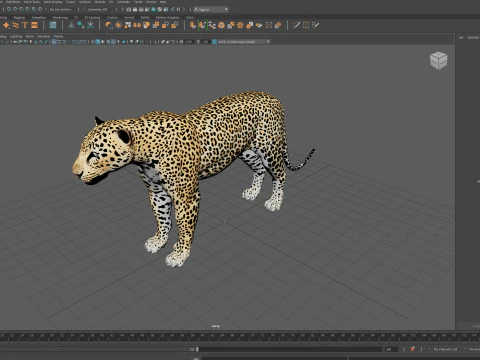Click the first clapperboard render icon in status line
Screen dimensions: 480x360
click(129, 9)
